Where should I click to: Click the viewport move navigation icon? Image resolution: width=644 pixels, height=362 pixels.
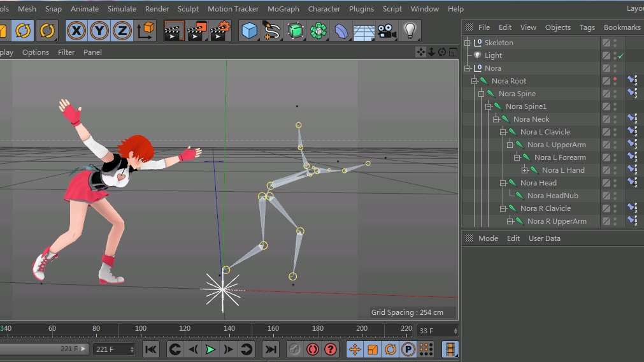(420, 52)
